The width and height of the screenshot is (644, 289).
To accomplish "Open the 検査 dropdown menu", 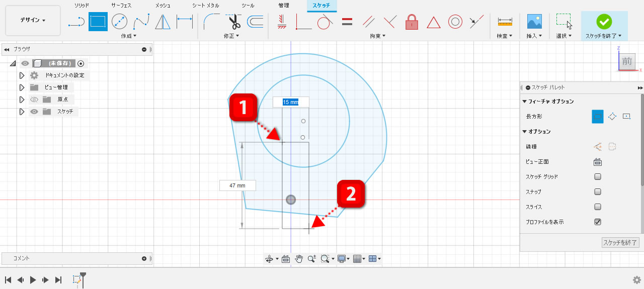I will pyautogui.click(x=504, y=36).
